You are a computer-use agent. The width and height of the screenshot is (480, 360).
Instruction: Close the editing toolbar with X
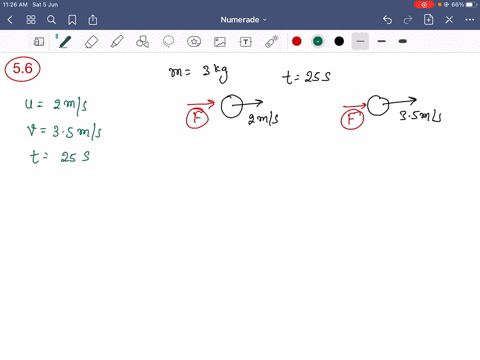coord(449,20)
